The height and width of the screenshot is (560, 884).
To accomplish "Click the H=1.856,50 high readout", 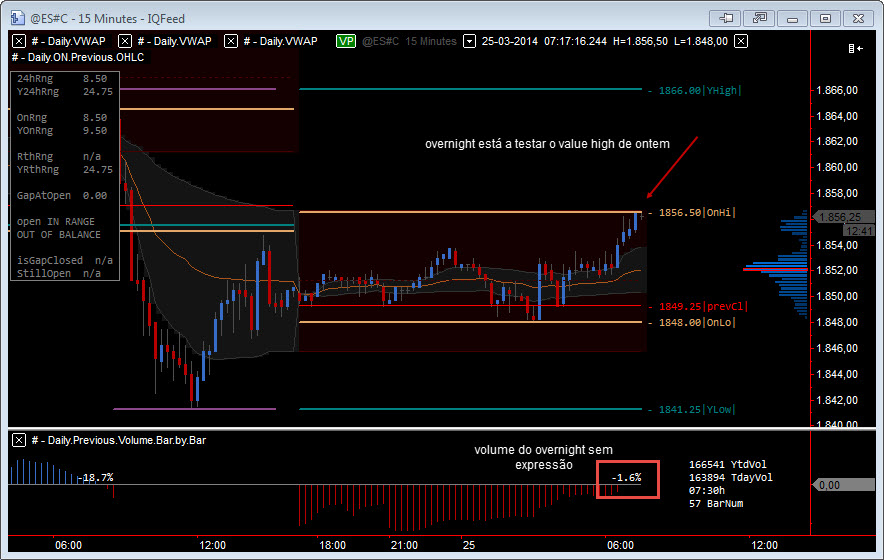I will (640, 41).
